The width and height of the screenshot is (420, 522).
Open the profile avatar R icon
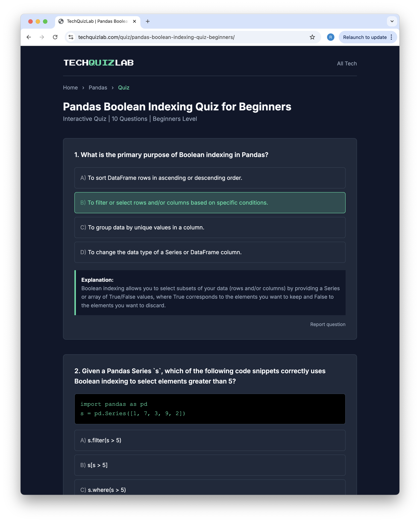[x=330, y=37]
